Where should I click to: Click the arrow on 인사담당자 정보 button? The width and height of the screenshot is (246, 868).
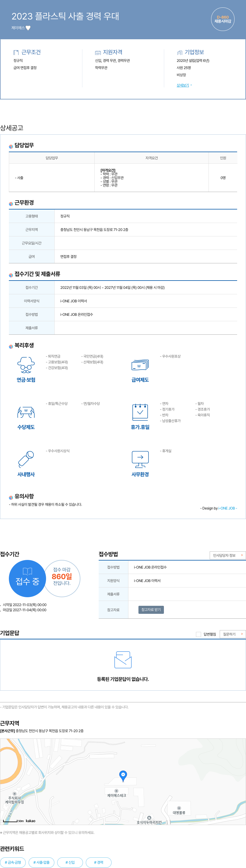tap(242, 555)
